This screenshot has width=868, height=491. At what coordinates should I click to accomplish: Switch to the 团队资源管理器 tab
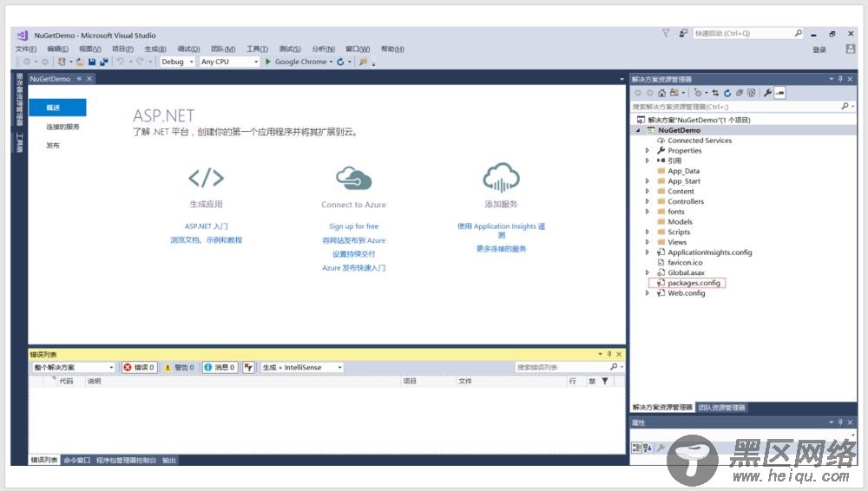point(722,408)
